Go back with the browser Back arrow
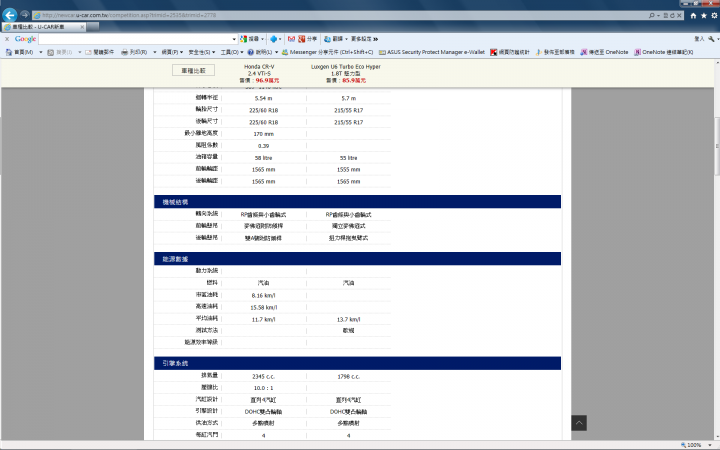 point(9,15)
